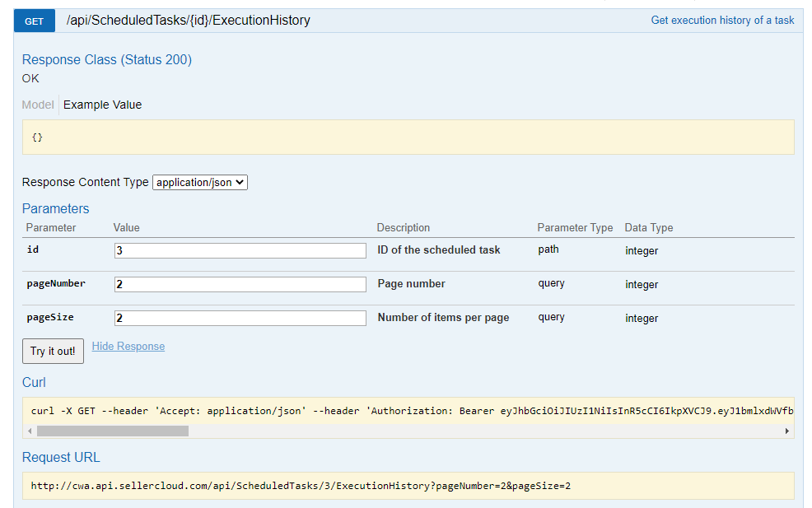Click the 'query' type in pageSize row

pos(552,317)
